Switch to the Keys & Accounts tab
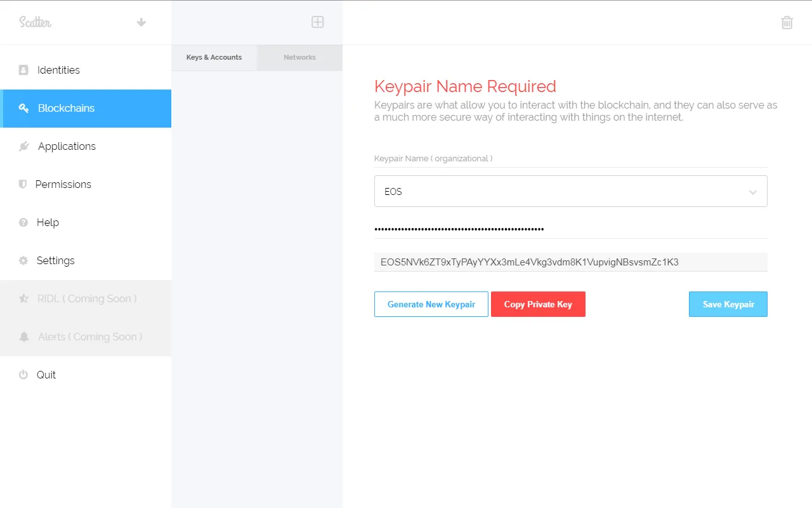 pos(214,57)
